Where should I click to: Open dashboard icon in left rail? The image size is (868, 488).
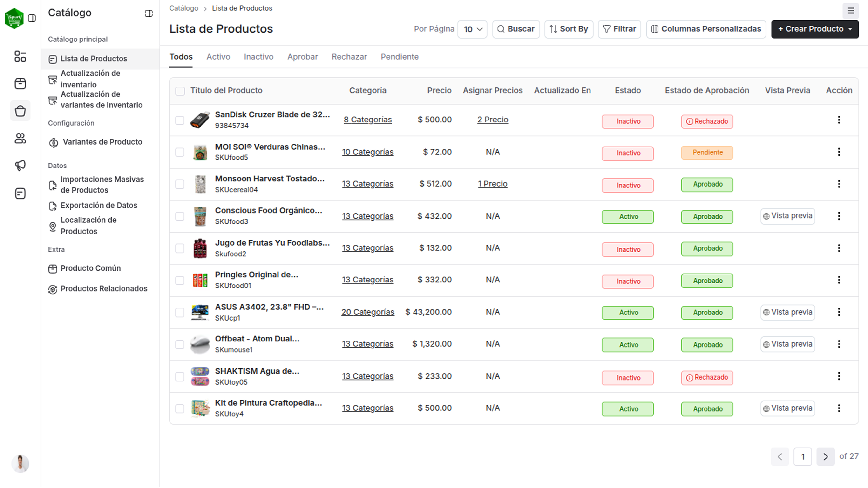[x=20, y=56]
